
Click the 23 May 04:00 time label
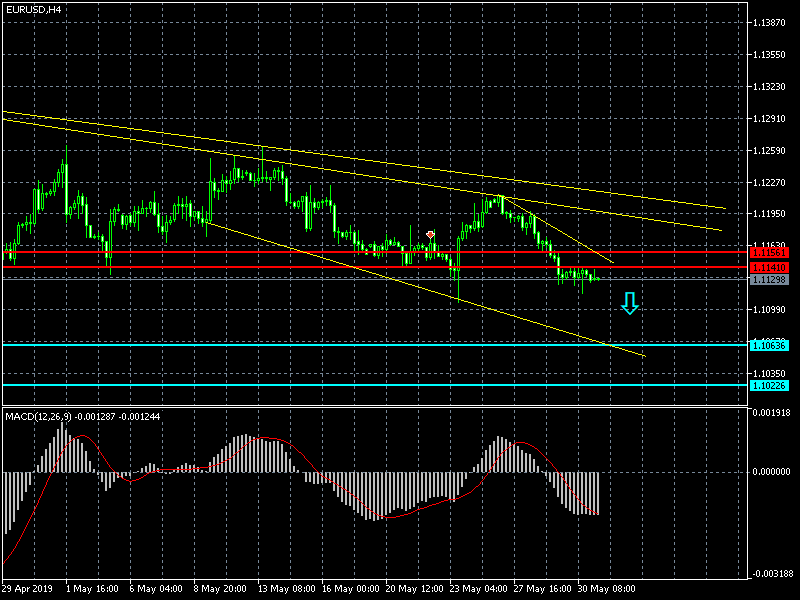click(x=479, y=589)
